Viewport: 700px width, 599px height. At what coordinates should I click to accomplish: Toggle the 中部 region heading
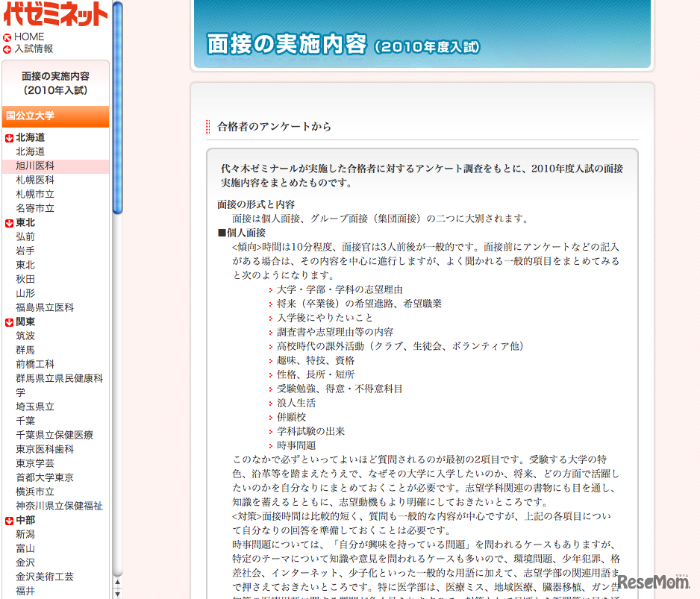[25, 520]
